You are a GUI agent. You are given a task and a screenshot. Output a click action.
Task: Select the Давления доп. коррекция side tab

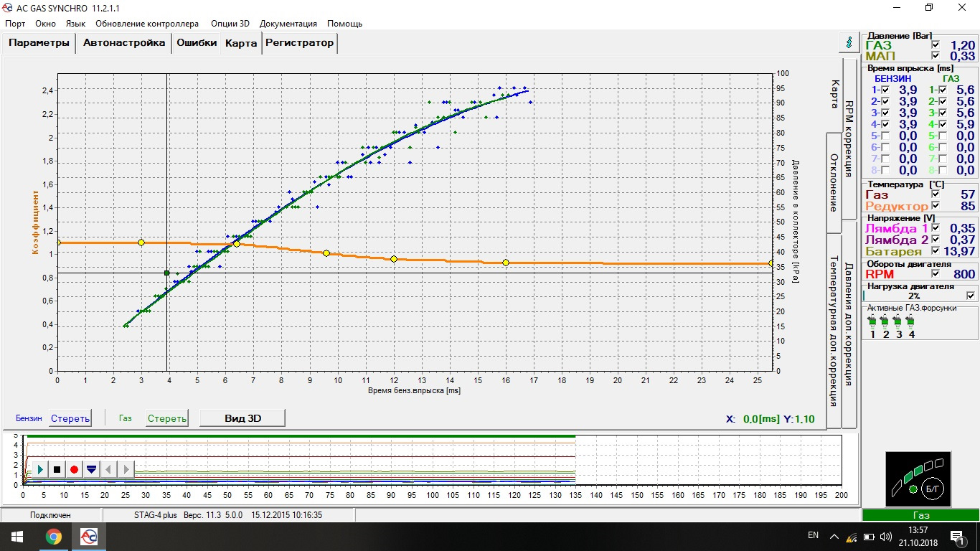849,324
